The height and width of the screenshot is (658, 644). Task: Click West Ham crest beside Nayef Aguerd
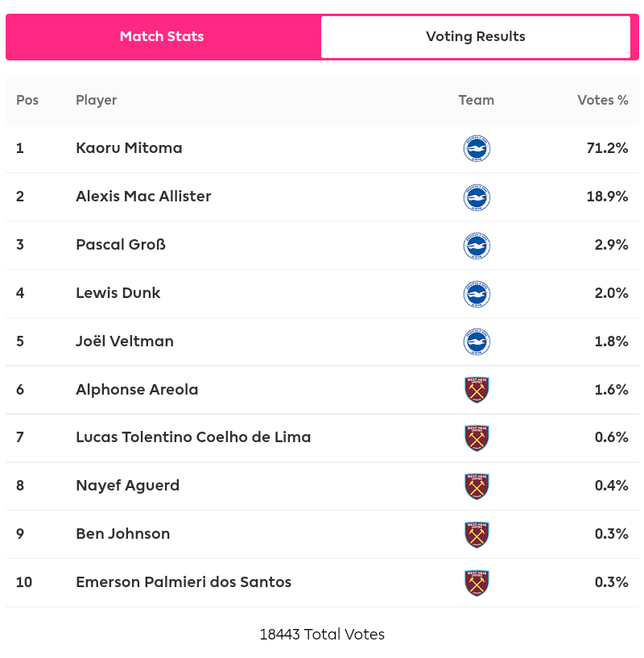[x=477, y=486]
